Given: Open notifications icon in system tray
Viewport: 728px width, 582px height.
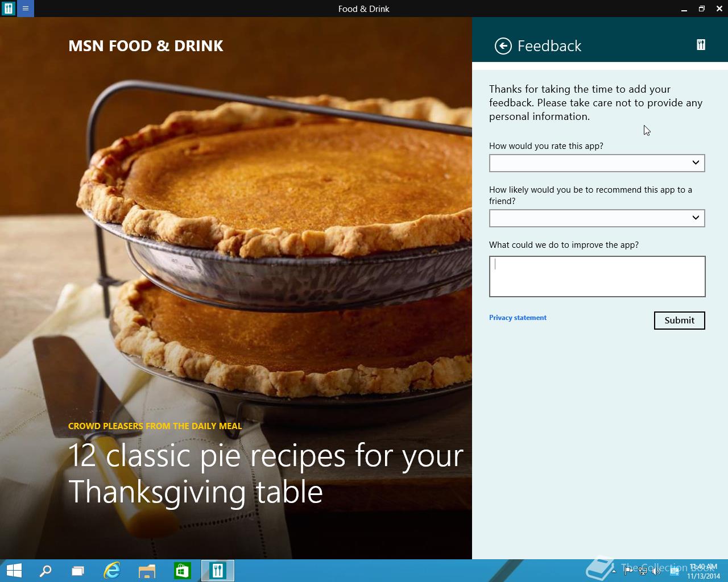Looking at the screenshot, I should coord(675,571).
